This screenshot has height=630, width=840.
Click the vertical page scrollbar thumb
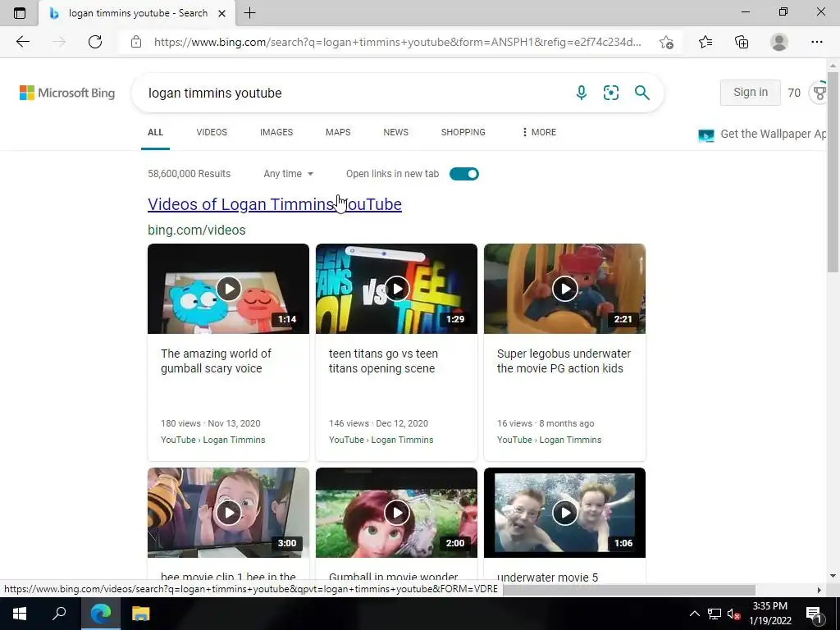tap(833, 171)
